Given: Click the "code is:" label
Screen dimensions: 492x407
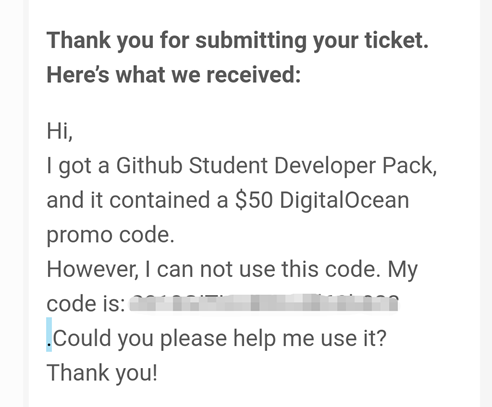Looking at the screenshot, I should point(86,304).
